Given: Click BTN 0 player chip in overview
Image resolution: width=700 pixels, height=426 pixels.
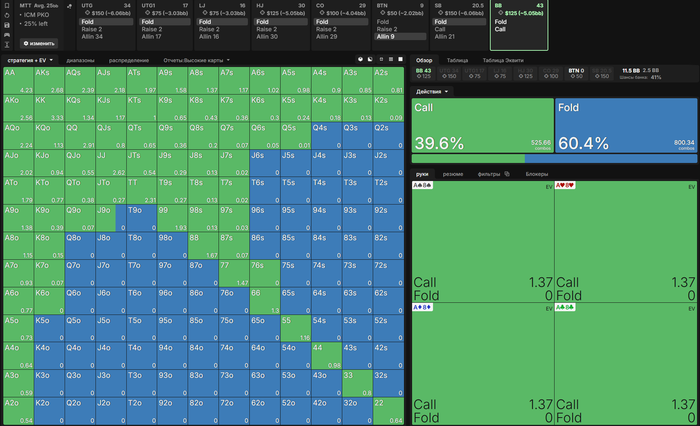Looking at the screenshot, I should pyautogui.click(x=576, y=73).
